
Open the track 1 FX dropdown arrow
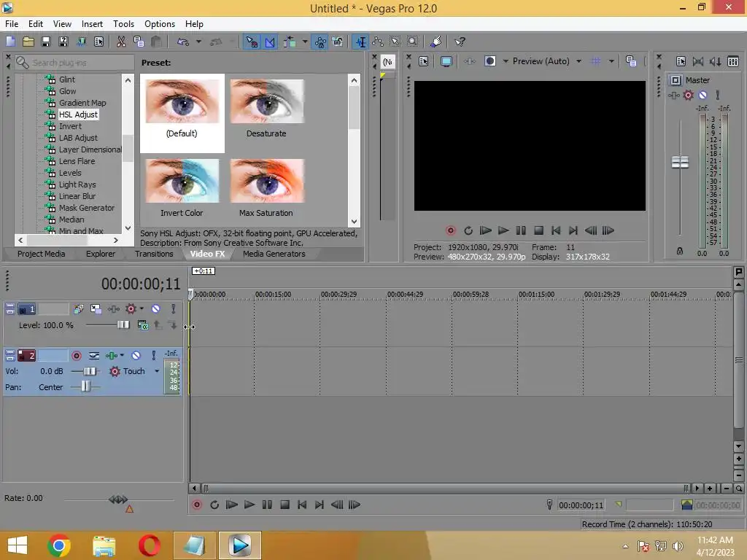[142, 308]
